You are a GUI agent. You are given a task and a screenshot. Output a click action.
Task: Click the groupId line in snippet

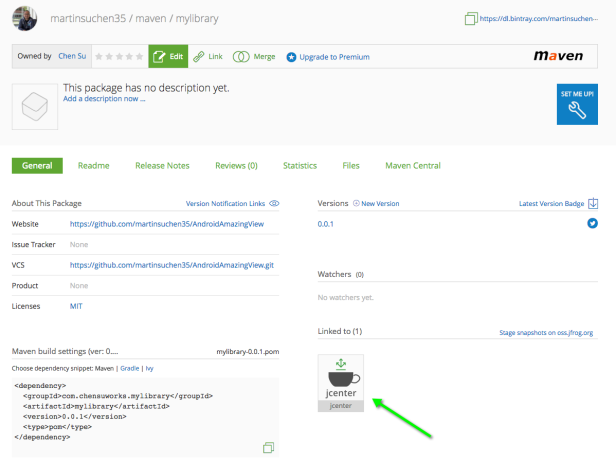point(118,396)
